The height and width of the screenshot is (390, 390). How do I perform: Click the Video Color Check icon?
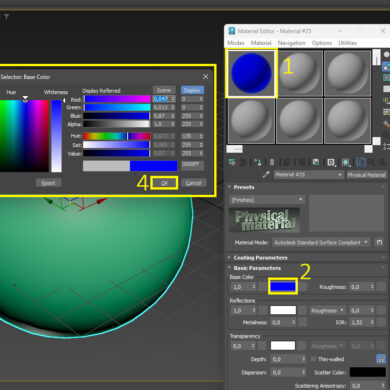coord(386,100)
